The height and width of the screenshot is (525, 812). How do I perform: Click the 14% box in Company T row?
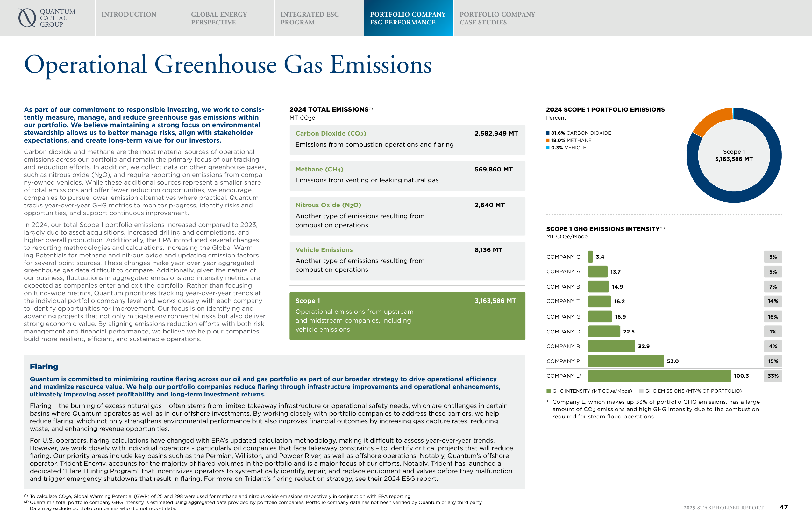tap(773, 301)
